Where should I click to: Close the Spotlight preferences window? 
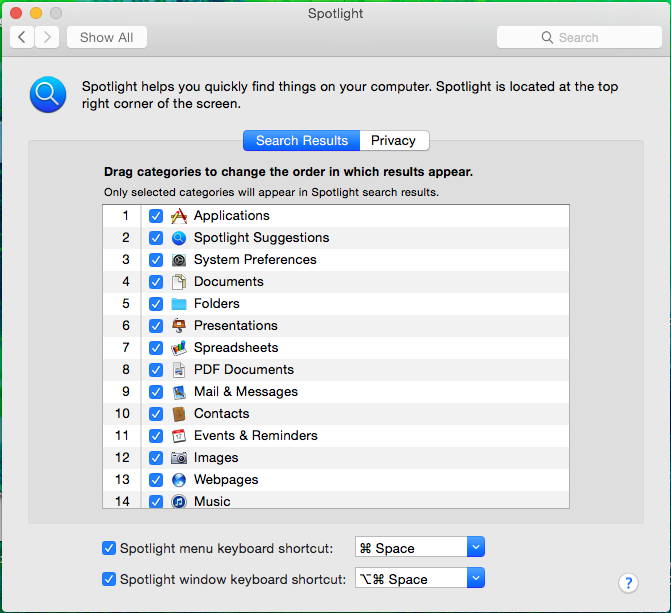(x=16, y=13)
